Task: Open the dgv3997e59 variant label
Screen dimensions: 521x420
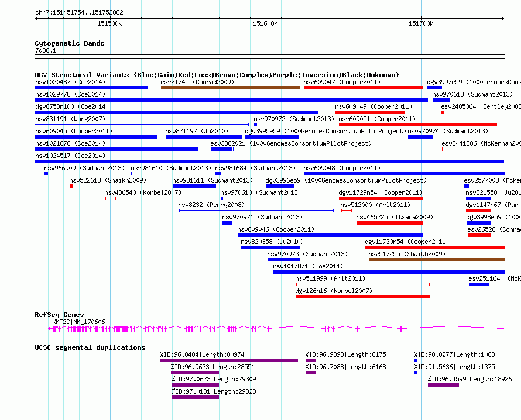Action: coord(474,82)
